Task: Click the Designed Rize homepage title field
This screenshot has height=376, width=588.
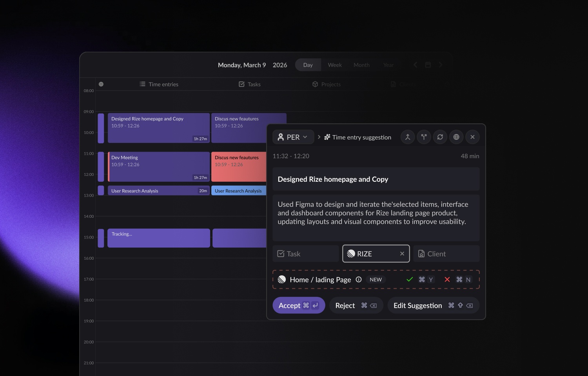Action: point(376,179)
